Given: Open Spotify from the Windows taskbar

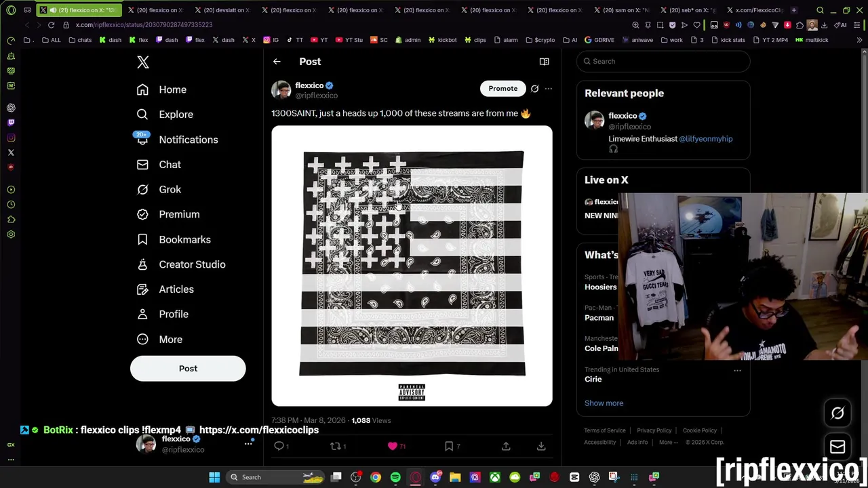Looking at the screenshot, I should 395,477.
